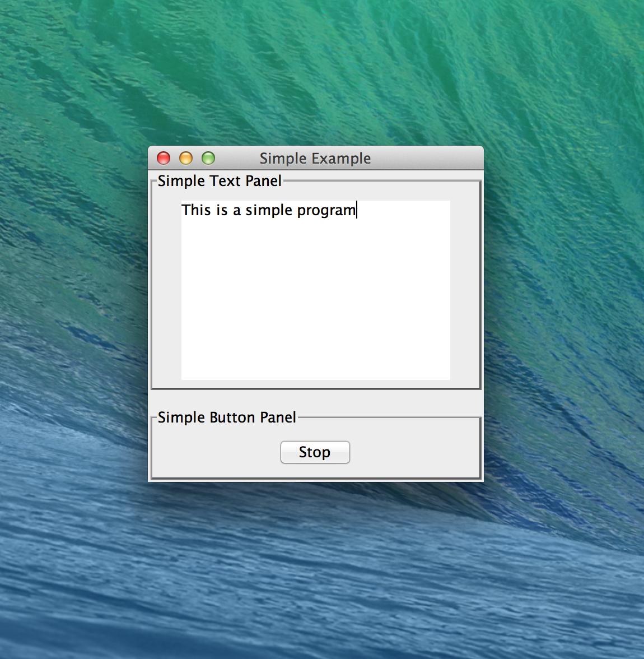644x659 pixels.
Task: Click the "Simple Button Panel" label
Action: (227, 417)
